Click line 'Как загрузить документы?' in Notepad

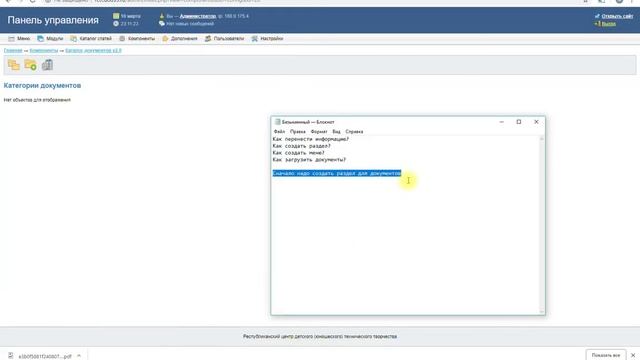coord(309,160)
